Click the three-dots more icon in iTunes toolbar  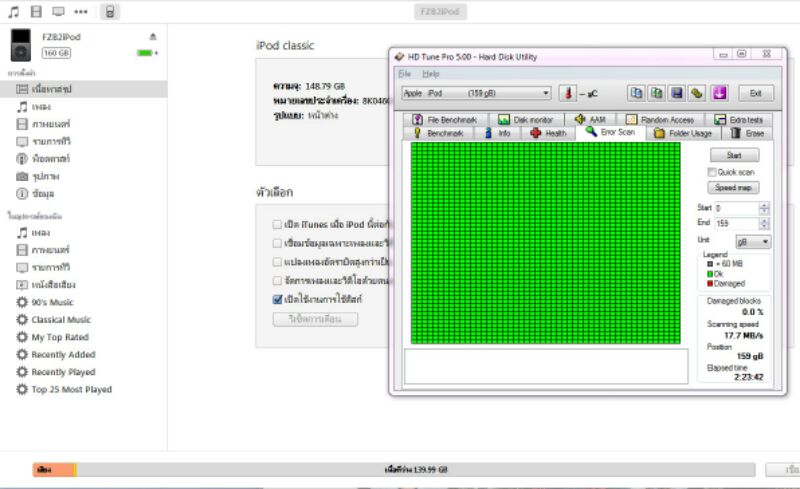(81, 12)
